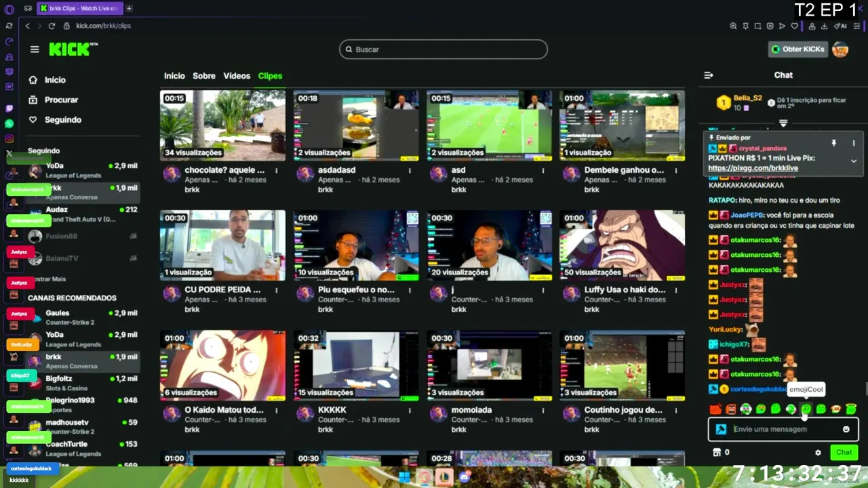
Task: Open options menu for 'momolada' clip
Action: [x=543, y=410]
